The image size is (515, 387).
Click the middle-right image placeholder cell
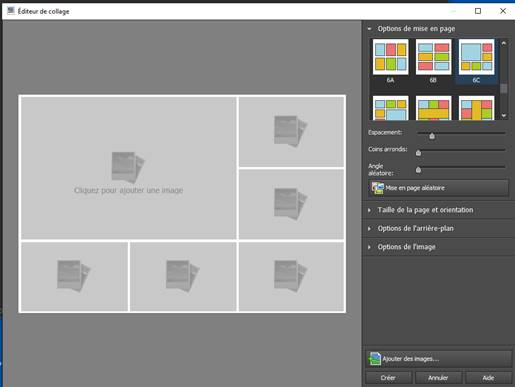tap(291, 204)
